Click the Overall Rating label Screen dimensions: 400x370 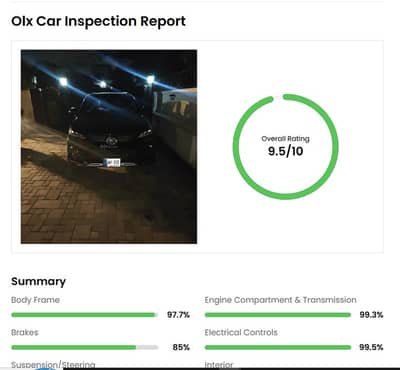(x=285, y=139)
